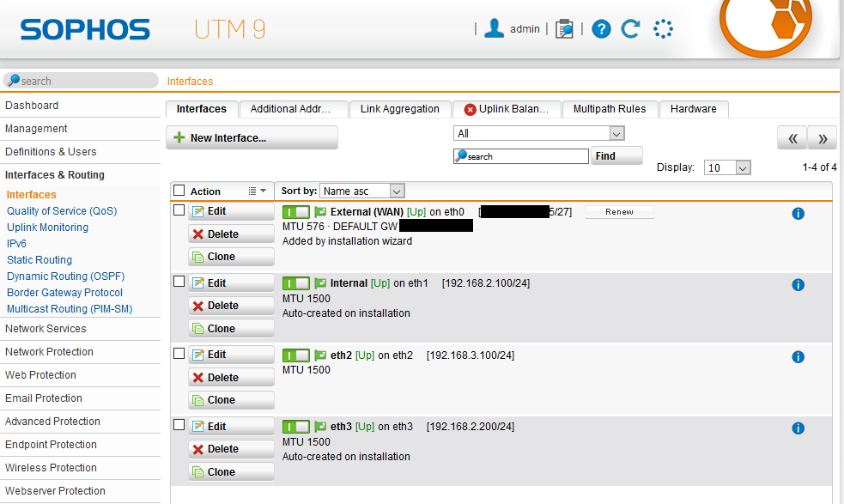Viewport: 844px width, 504px height.
Task: Switch to the Link Aggregation tab
Action: [399, 109]
